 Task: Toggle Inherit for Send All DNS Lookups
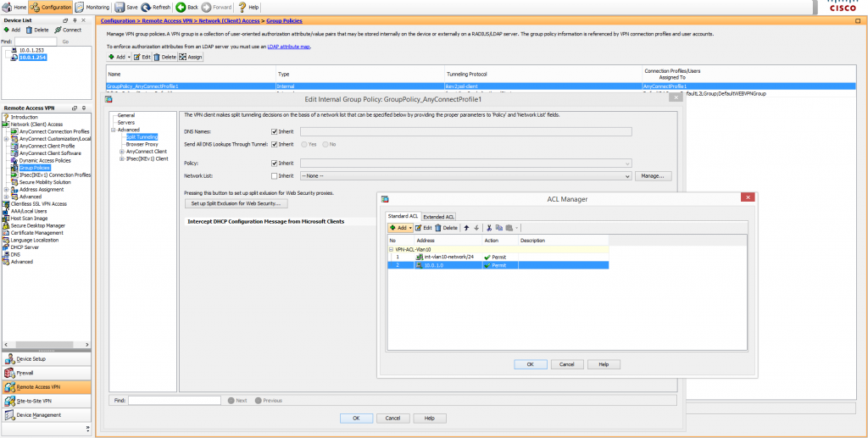click(275, 144)
